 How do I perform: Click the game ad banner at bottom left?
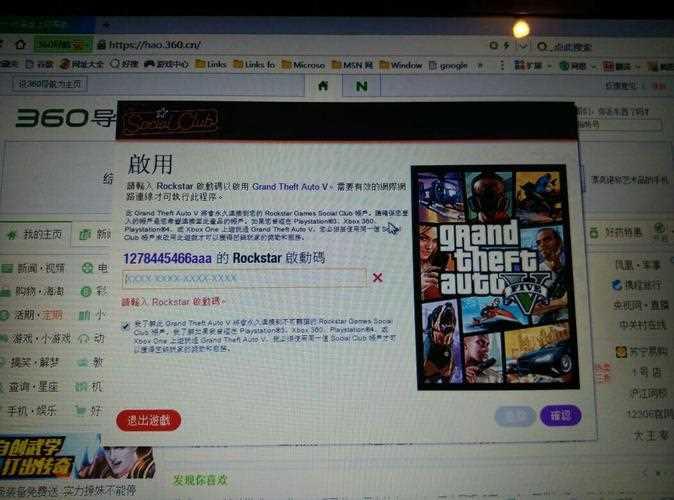[x=77, y=457]
